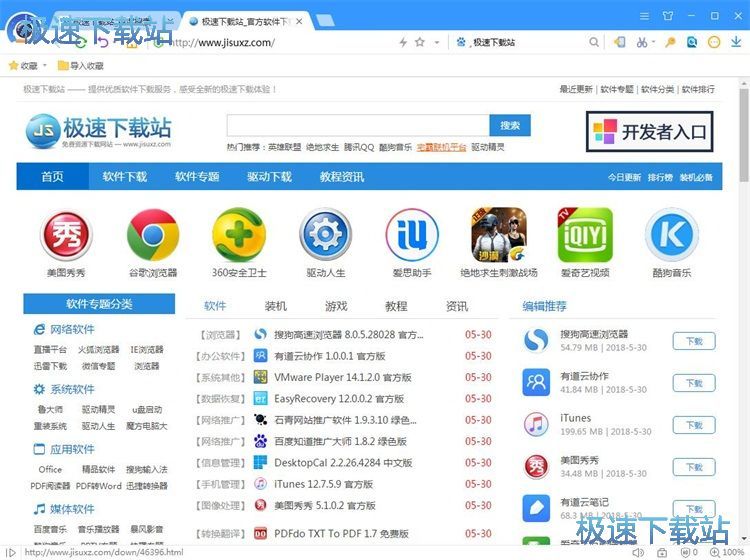Click the bookmark star in address bar

(420, 42)
